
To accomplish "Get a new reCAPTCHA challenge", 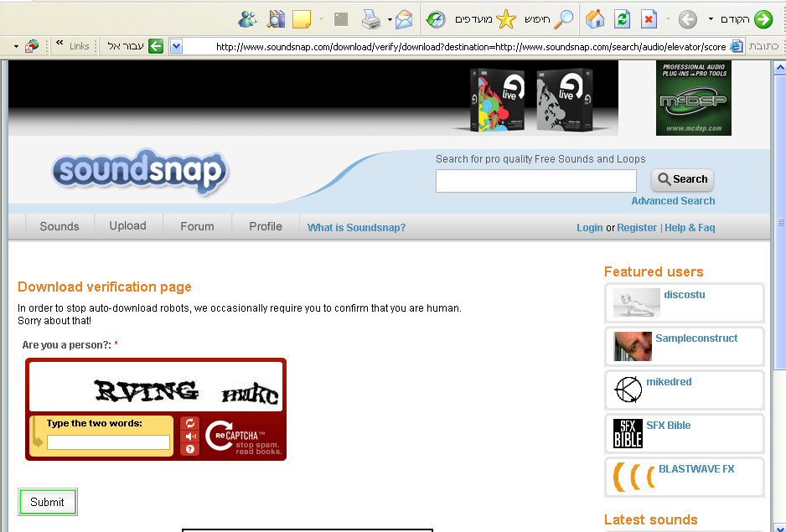I will pyautogui.click(x=190, y=423).
